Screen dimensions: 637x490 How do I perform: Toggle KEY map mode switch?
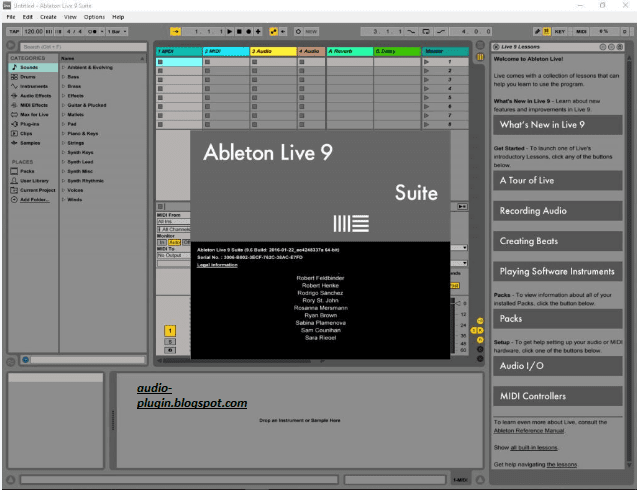tap(560, 31)
